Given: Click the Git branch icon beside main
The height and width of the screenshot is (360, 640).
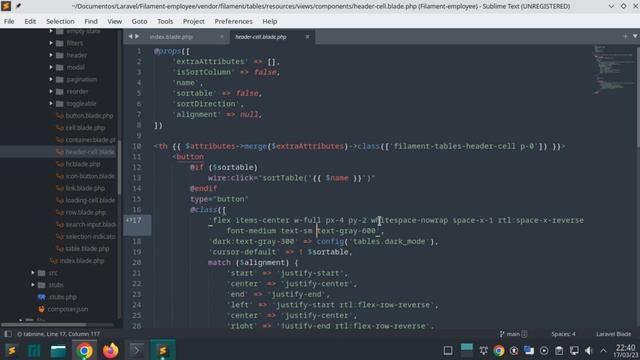Looking at the screenshot, I should 502,334.
